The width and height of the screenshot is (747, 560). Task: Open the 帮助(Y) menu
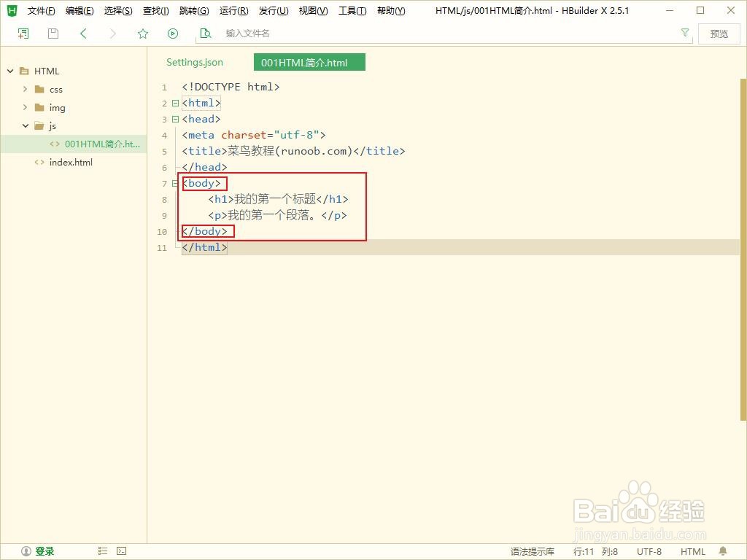tap(391, 10)
